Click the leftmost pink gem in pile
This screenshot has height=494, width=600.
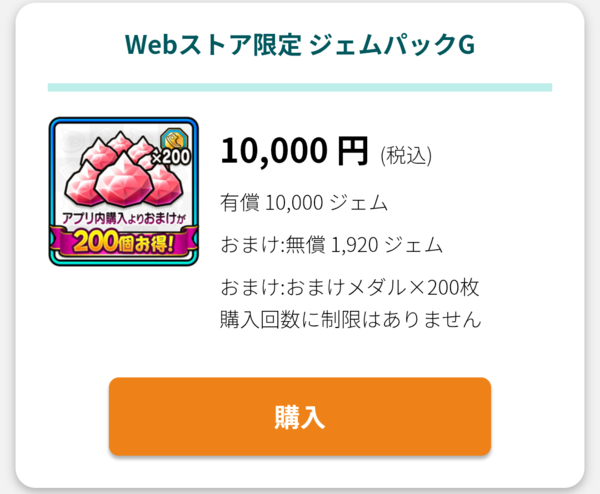(82, 184)
